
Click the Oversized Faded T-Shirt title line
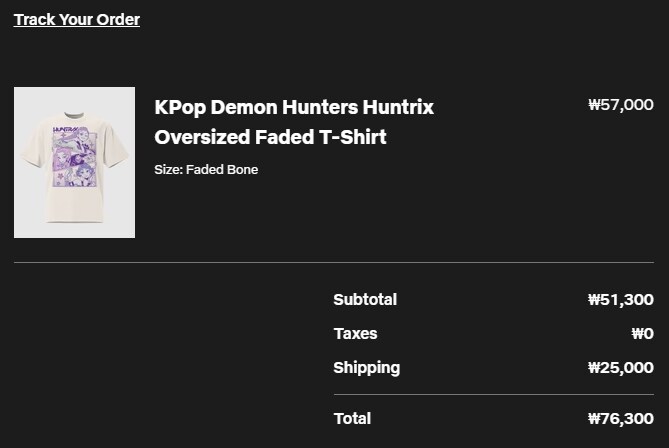coord(271,137)
